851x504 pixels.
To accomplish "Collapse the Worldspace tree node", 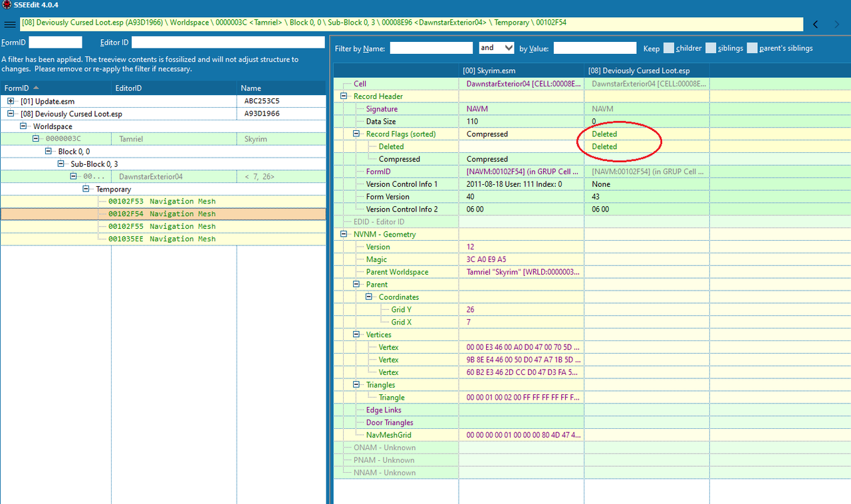I will [23, 126].
